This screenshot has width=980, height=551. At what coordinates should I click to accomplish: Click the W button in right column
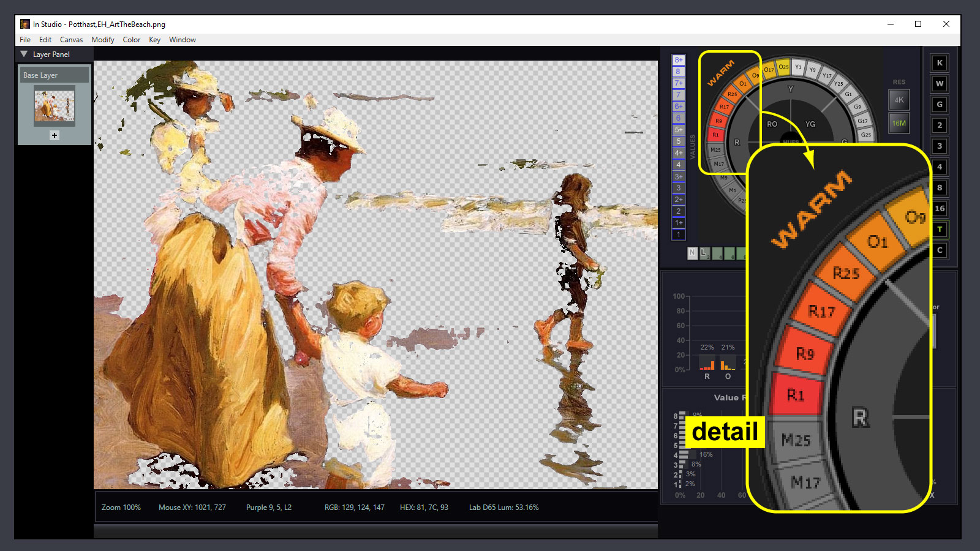point(940,84)
